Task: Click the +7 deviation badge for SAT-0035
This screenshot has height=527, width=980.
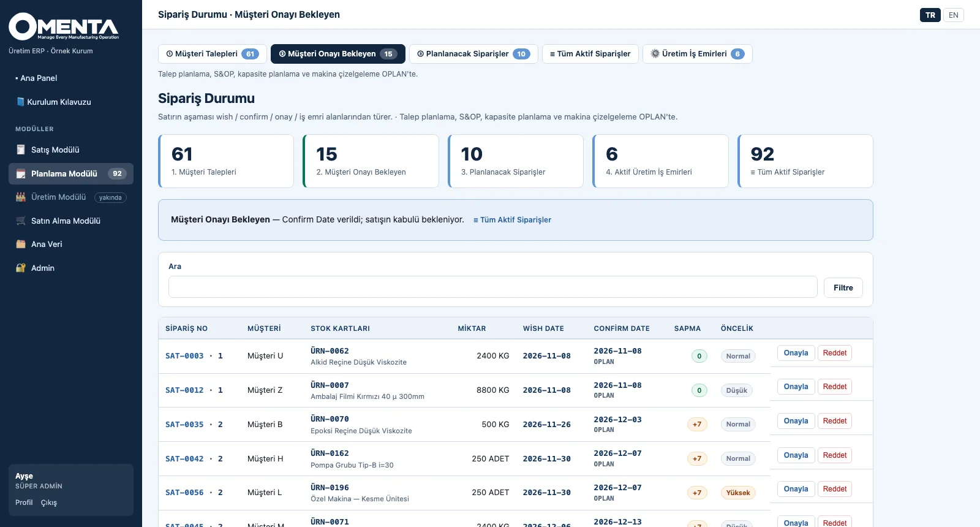Action: 697,424
